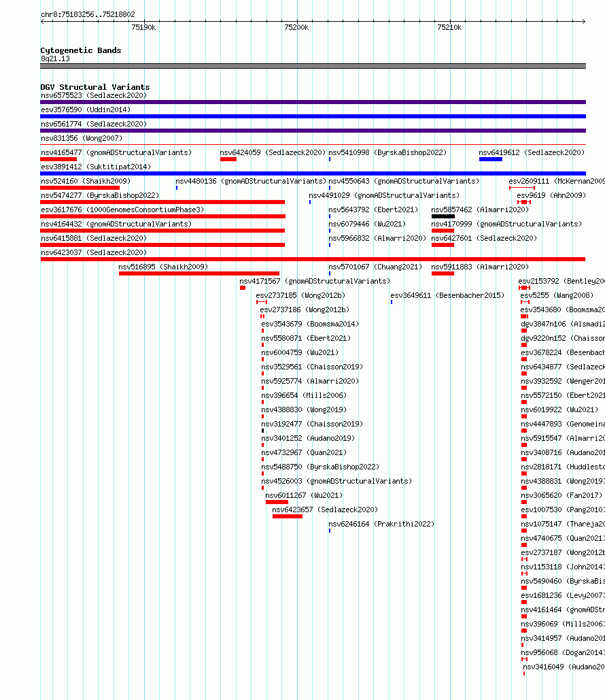Open variant nsv5410998 (ByrskaBishop2022)
Viewport: 605px width, 700px height.
387,152
